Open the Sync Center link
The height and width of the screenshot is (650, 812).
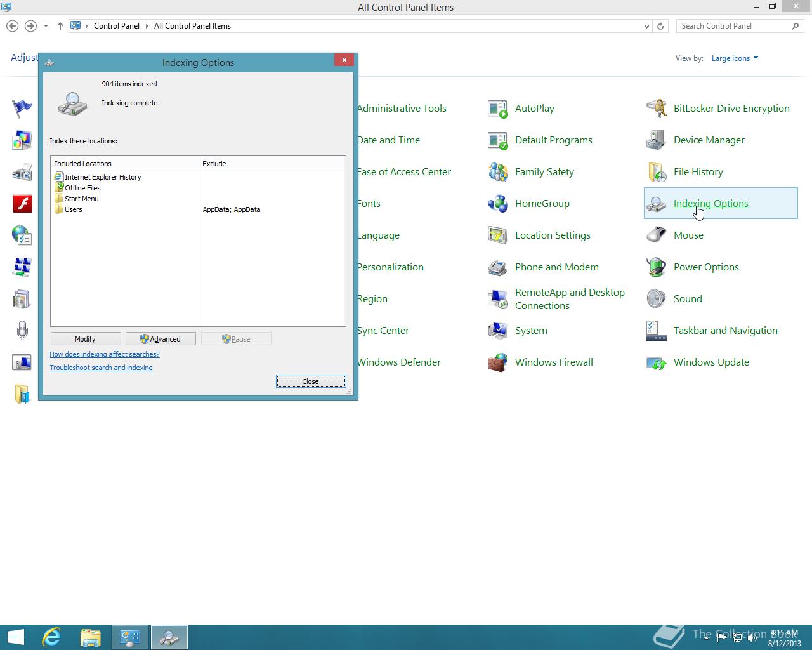coord(383,331)
